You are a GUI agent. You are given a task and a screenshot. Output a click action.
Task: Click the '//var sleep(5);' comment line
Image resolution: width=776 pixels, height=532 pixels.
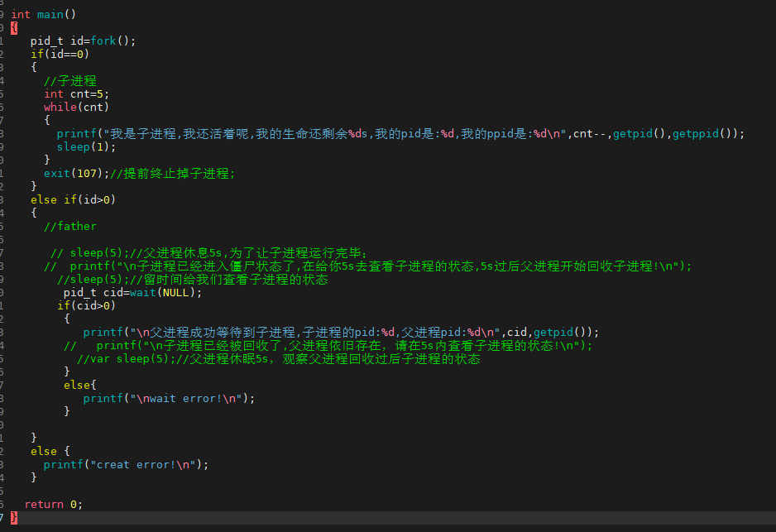278,359
